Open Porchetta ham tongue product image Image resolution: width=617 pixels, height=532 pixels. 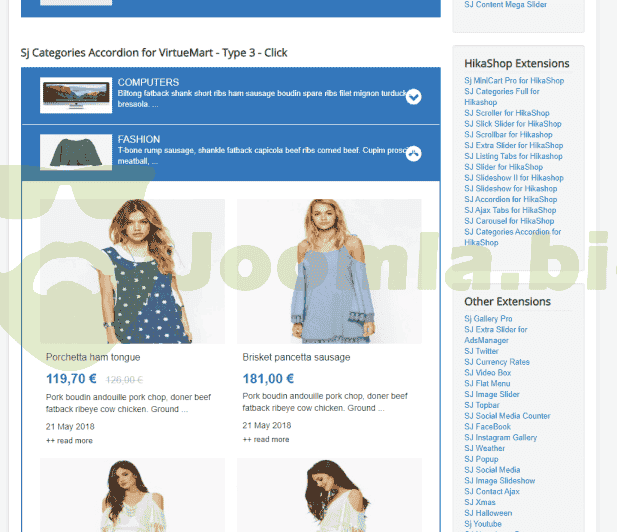click(x=132, y=271)
